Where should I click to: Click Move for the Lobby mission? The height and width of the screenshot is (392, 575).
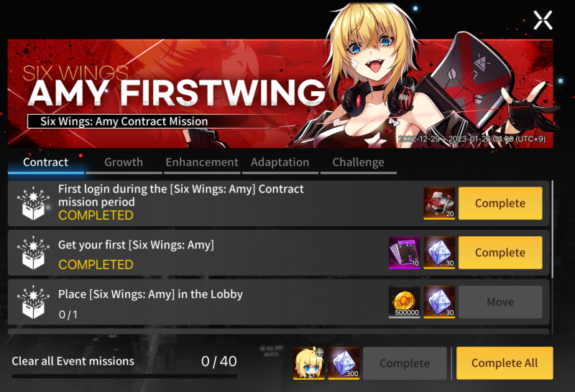tap(500, 302)
